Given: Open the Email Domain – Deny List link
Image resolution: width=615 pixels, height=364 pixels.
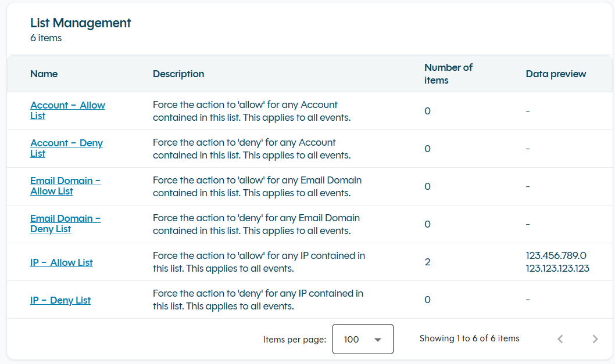Looking at the screenshot, I should coord(65,224).
